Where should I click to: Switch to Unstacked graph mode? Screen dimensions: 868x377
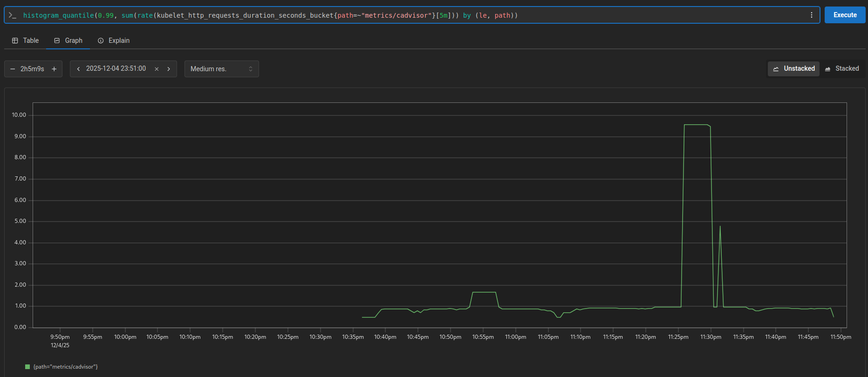tap(793, 69)
